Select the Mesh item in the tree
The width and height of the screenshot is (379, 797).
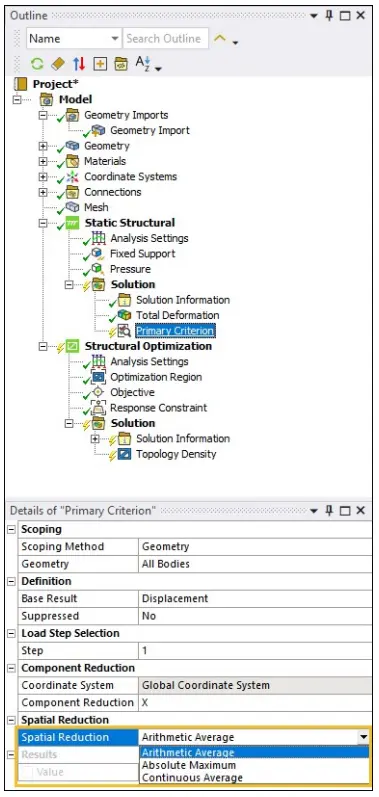(96, 207)
